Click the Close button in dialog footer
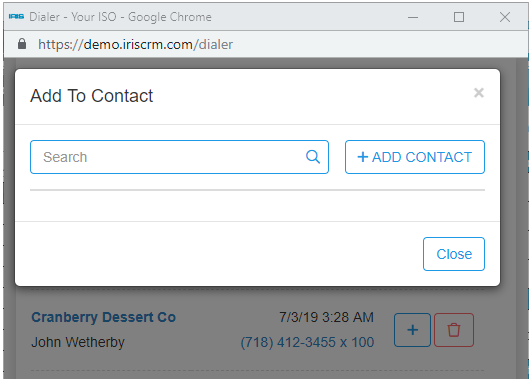 [454, 254]
